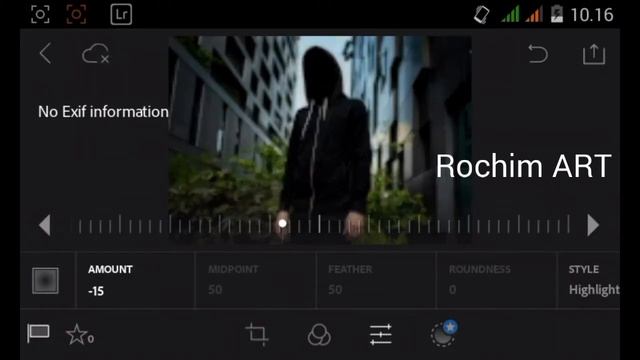Screen dimensions: 640x360
Task: Tap the first screenshot capture status icon
Action: pos(40,14)
